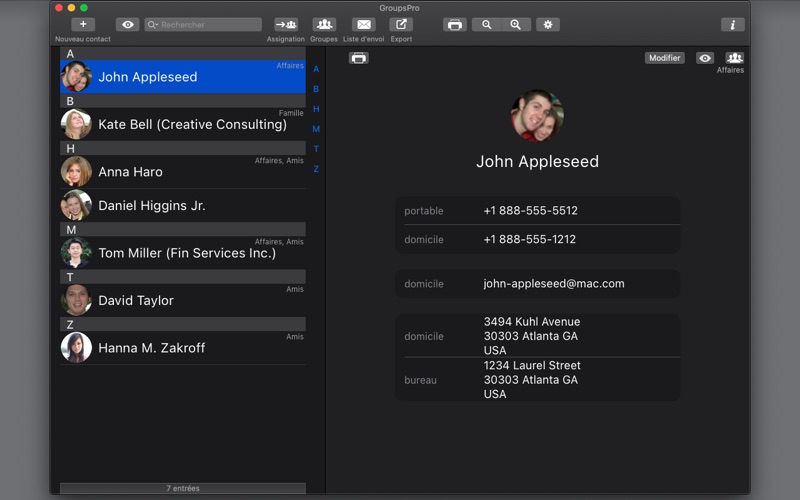The width and height of the screenshot is (800, 500).
Task: Click the Modifier button
Action: (x=665, y=58)
